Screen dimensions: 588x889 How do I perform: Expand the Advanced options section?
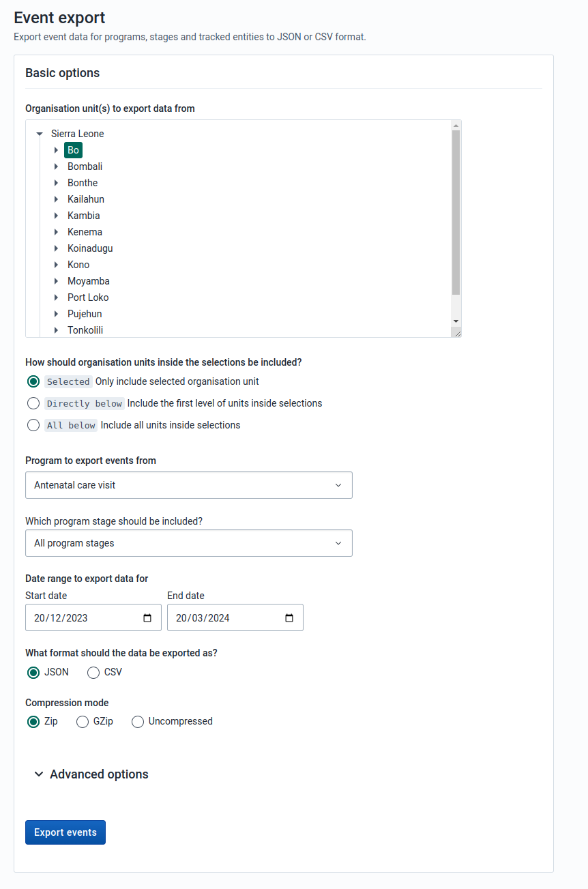pyautogui.click(x=91, y=774)
